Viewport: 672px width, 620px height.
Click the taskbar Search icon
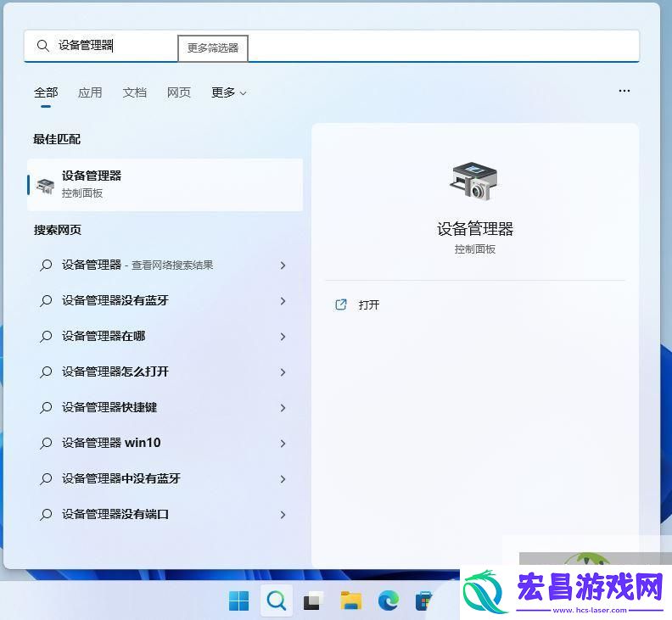click(277, 600)
